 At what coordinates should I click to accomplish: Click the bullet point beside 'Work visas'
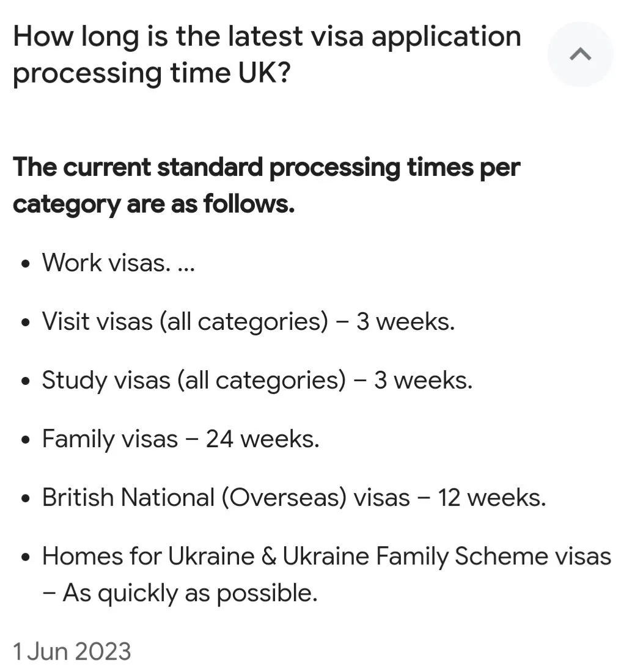(x=25, y=265)
